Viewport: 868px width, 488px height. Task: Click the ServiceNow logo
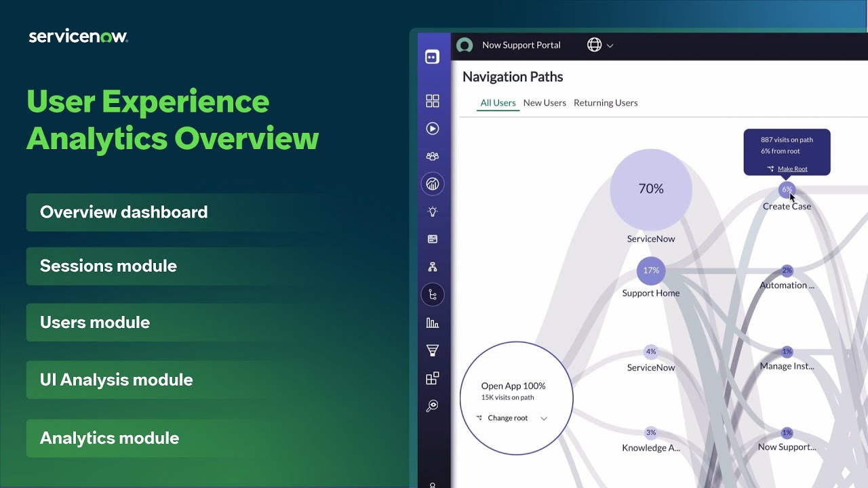click(78, 37)
